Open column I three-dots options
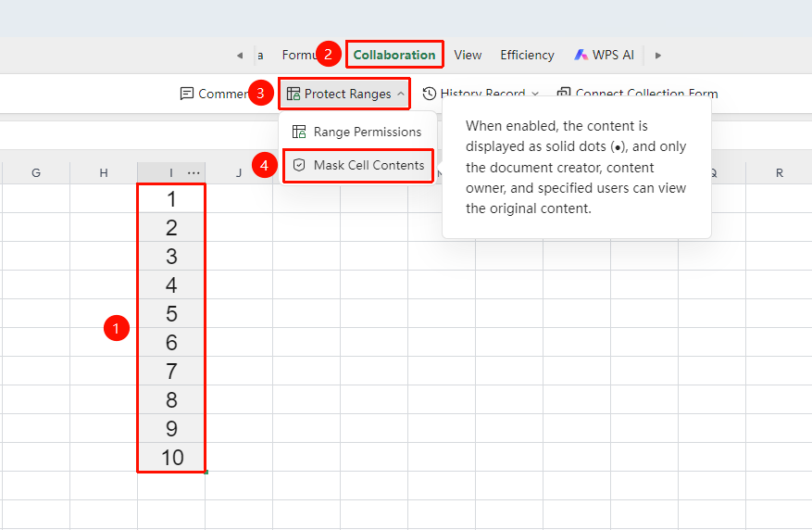The image size is (812, 530). [x=194, y=173]
